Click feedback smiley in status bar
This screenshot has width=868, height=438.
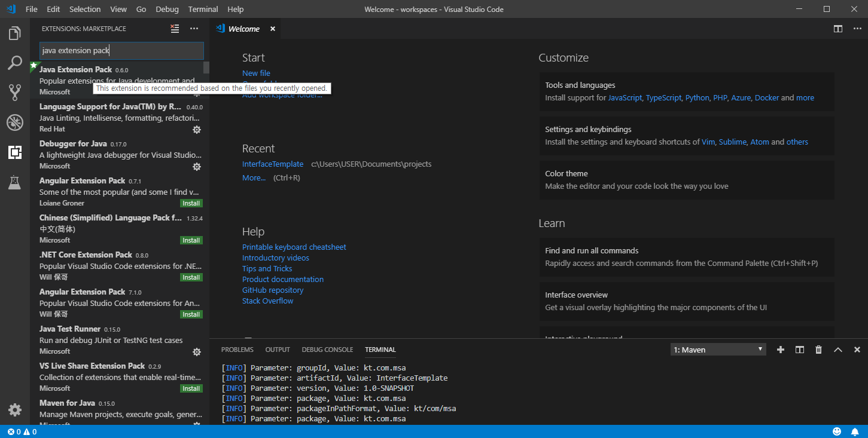click(x=837, y=431)
